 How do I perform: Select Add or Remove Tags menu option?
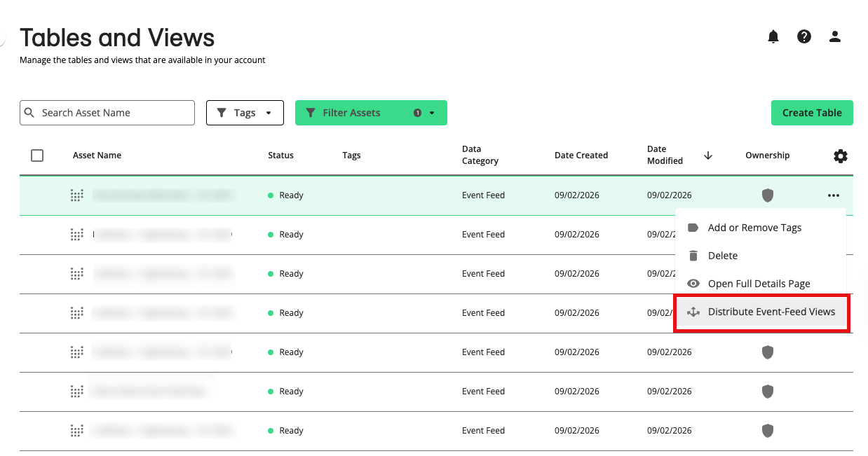pos(754,228)
